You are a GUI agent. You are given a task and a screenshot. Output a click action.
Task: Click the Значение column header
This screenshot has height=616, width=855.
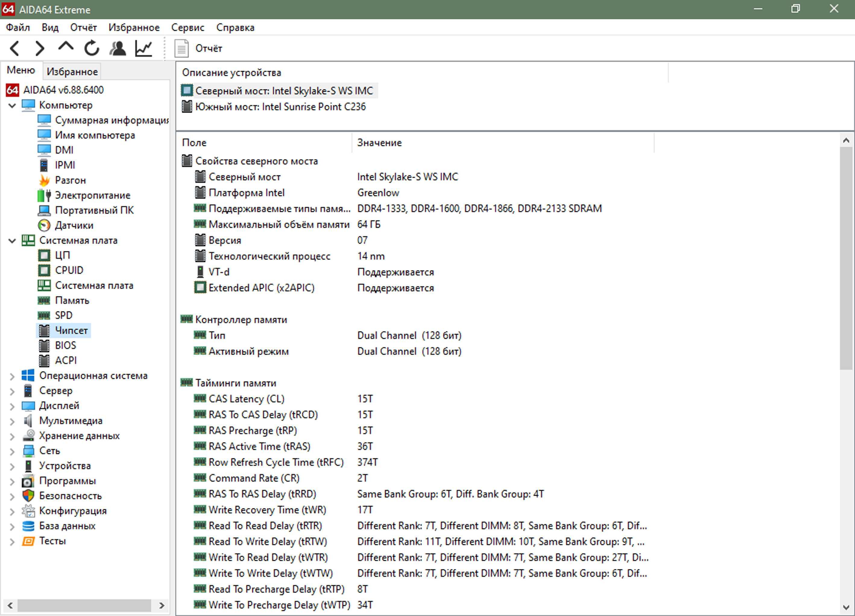click(379, 143)
